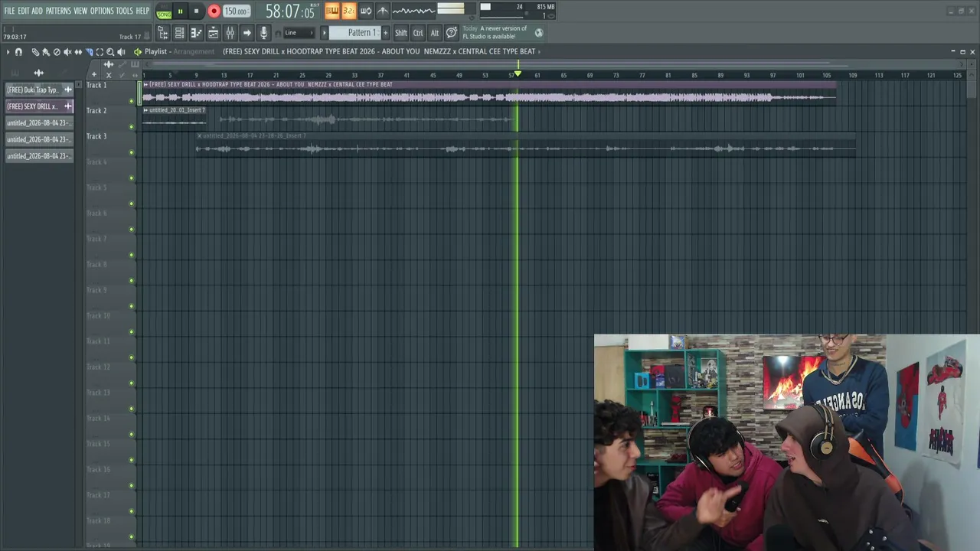The height and width of the screenshot is (551, 980).
Task: Click the green playhead marker on the timeline
Action: pyautogui.click(x=518, y=73)
